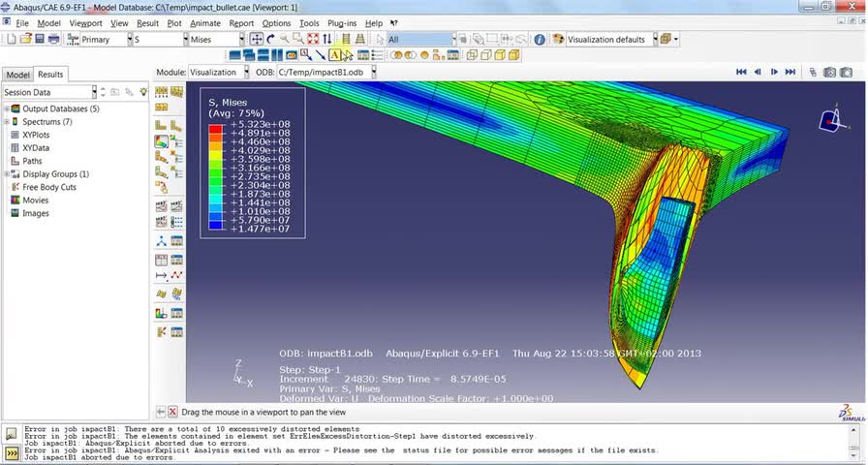Viewport: 868px width, 465px height.
Task: Click the dark blue swatch for +1.477e+07
Action: pyautogui.click(x=216, y=226)
